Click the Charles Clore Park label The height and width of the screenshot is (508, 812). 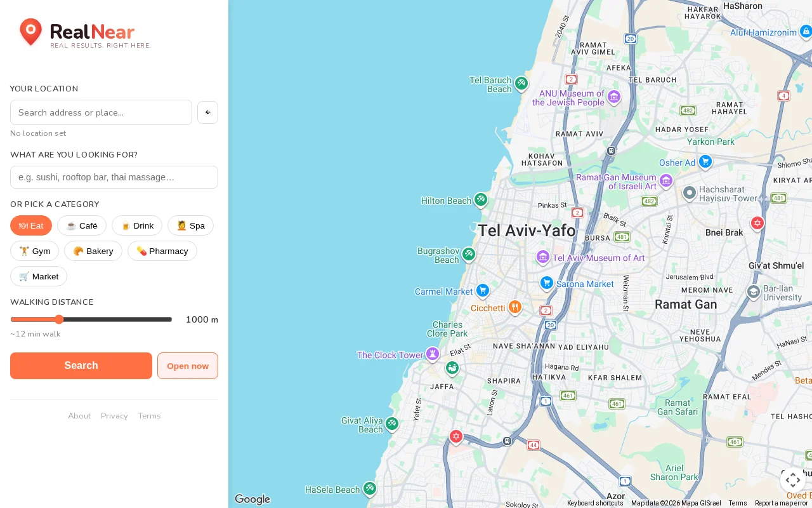447,329
